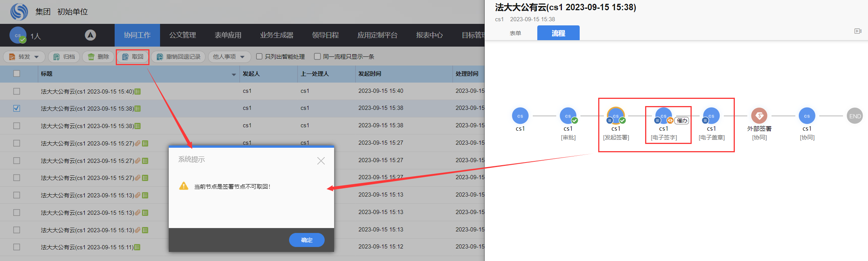Click the 删除 trash icon button
This screenshot has height=261, width=868.
(91, 57)
